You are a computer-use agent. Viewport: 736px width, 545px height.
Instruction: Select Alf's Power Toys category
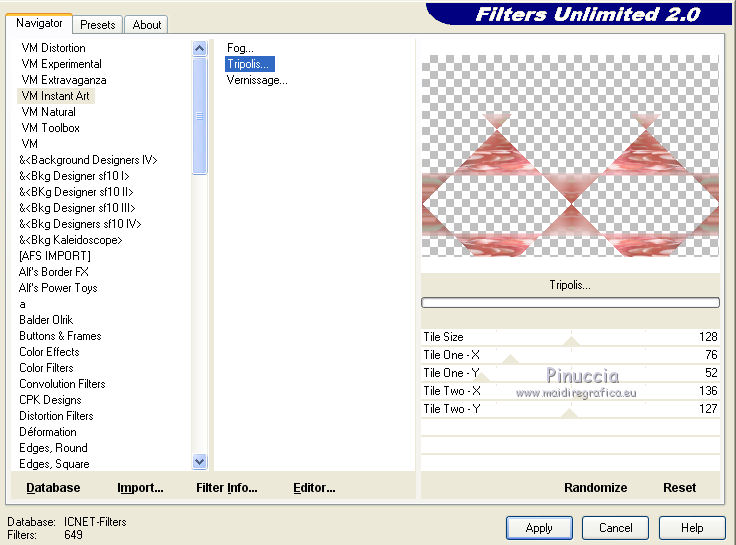coord(58,288)
